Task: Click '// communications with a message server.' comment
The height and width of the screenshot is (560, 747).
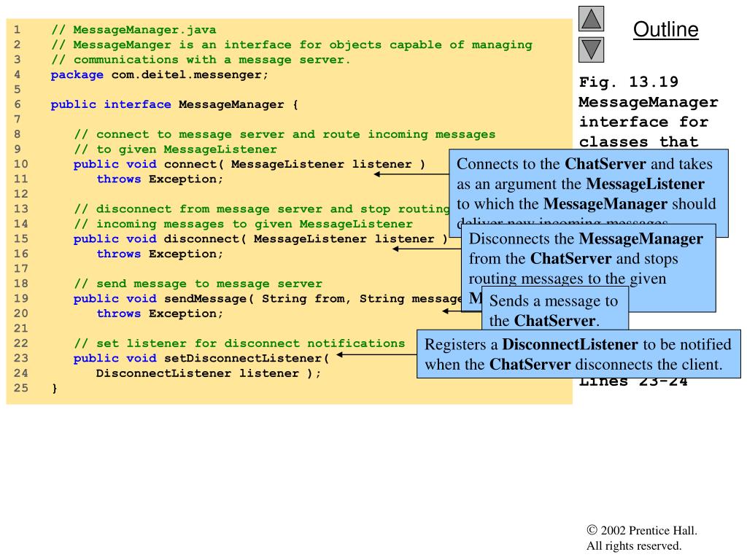Action: [201, 60]
